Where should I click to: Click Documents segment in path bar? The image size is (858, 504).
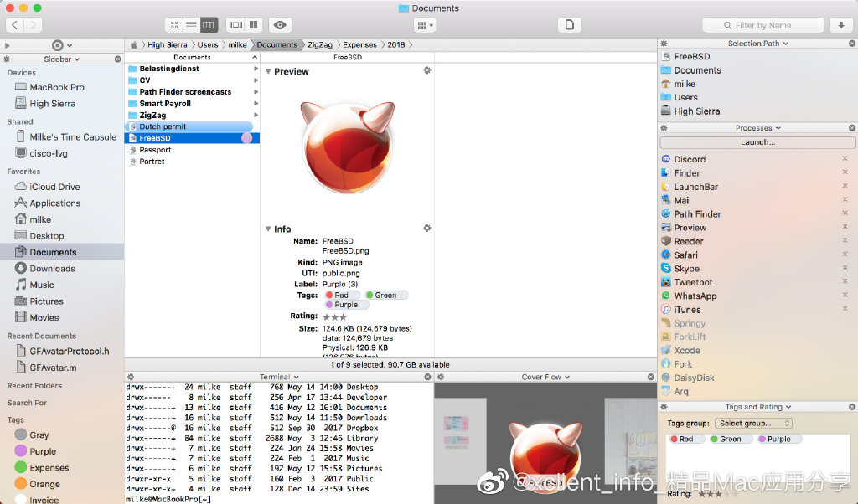click(x=277, y=45)
